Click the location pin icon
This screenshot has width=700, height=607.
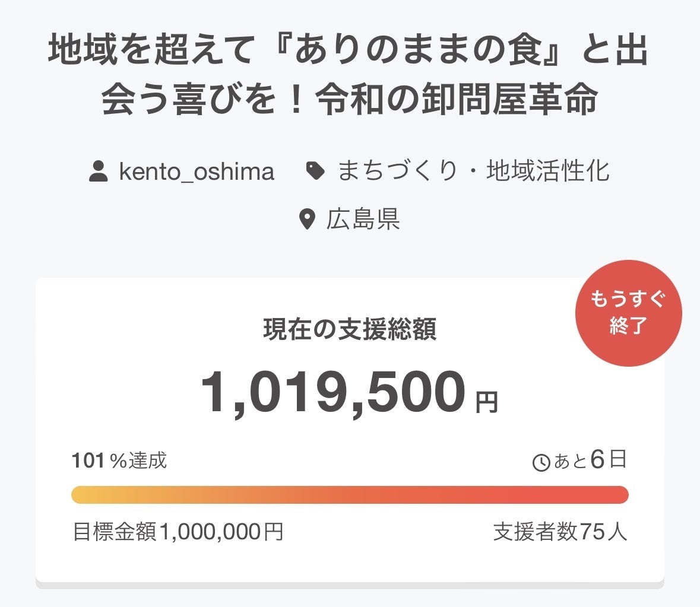point(306,220)
